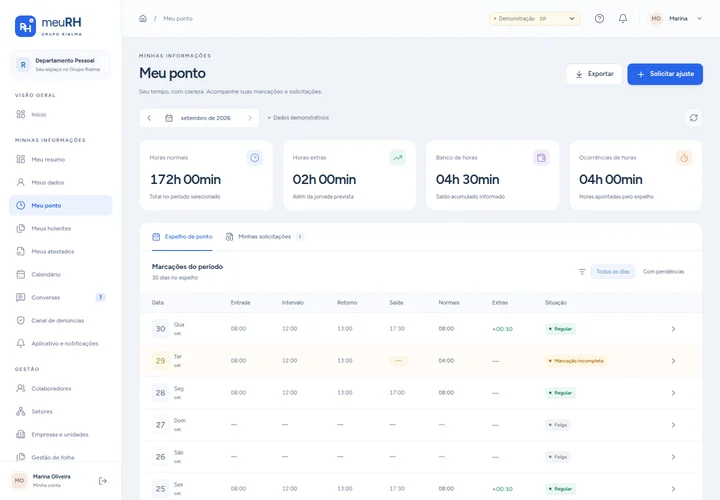Select the Todos os dias filter
Screen dimensions: 720x500
(613, 272)
